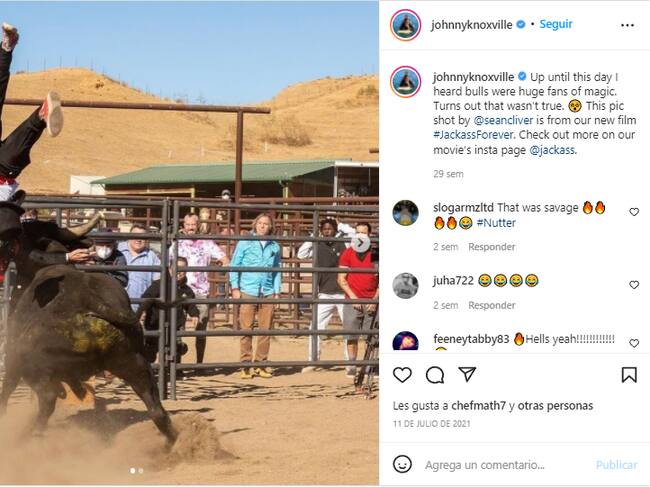Viewport: 650px width, 487px height.
Task: Reply to slogarmzltd's comment
Action: (x=492, y=247)
